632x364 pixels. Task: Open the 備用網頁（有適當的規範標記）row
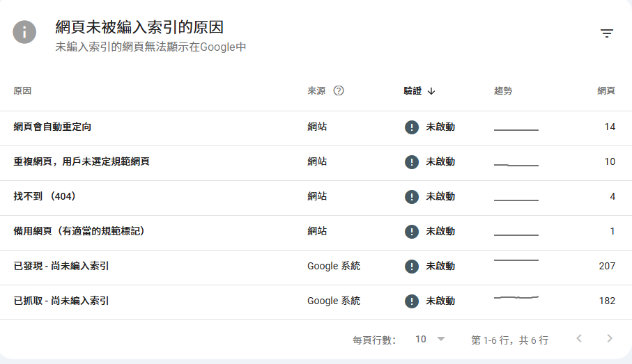[79, 231]
